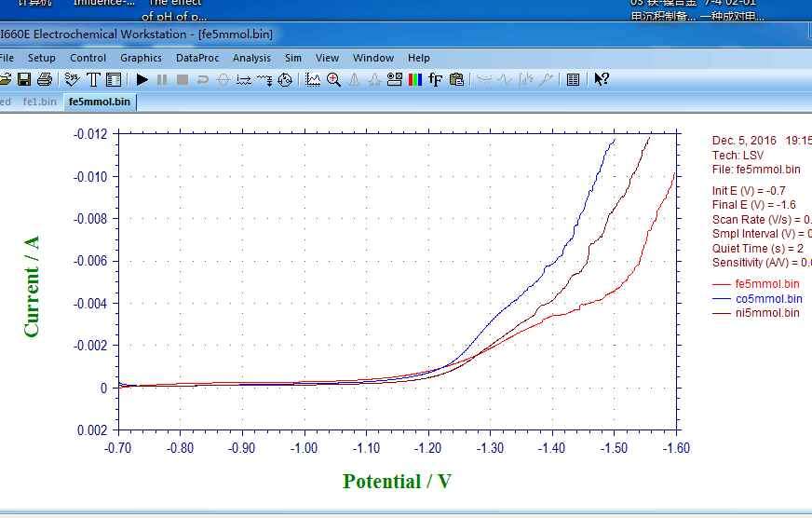Open the Window menu
Viewport: 812px width, 518px height.
pos(373,58)
